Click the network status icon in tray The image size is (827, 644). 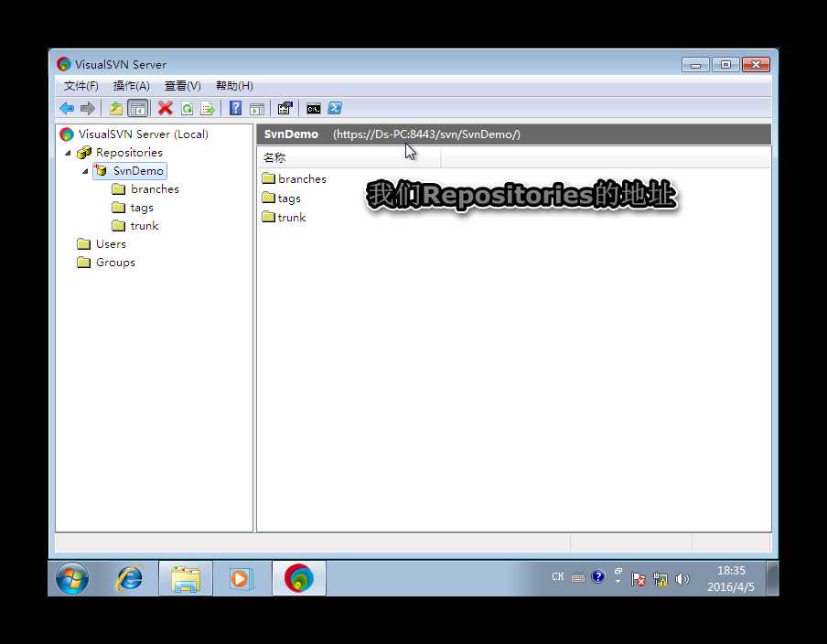coord(660,579)
